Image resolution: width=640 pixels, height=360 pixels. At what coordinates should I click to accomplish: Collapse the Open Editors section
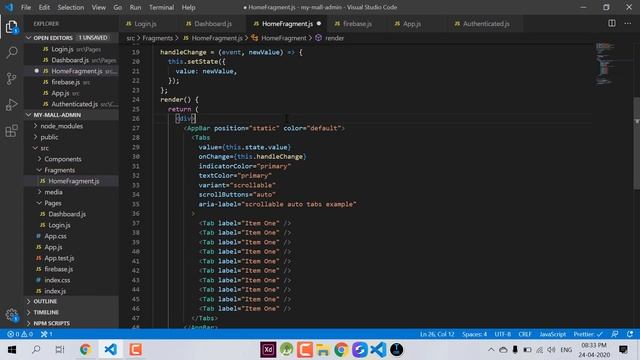[x=29, y=38]
